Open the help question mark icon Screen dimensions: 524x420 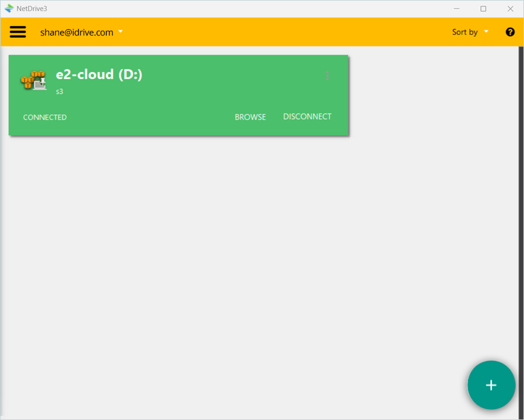coord(510,32)
